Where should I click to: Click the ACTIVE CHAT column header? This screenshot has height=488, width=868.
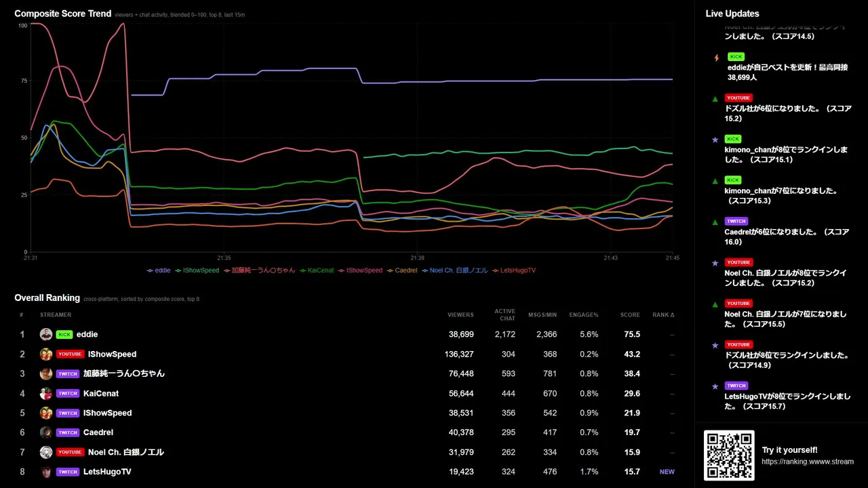point(505,314)
